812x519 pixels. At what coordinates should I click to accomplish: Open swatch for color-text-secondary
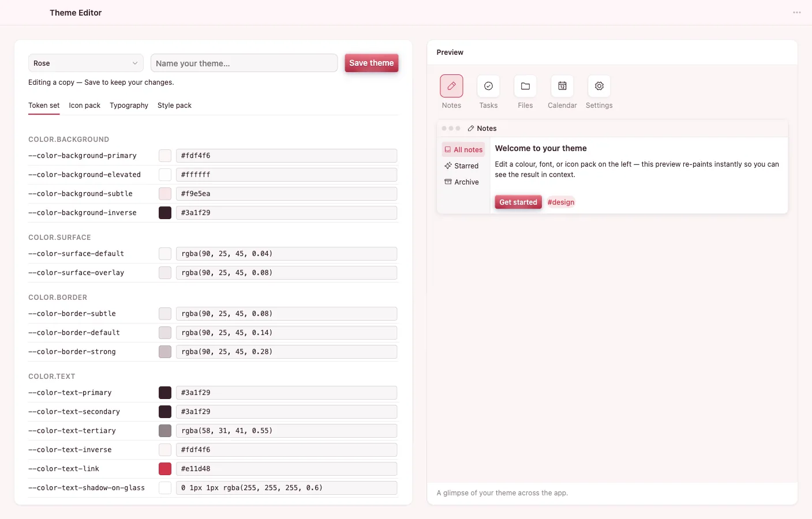(165, 412)
